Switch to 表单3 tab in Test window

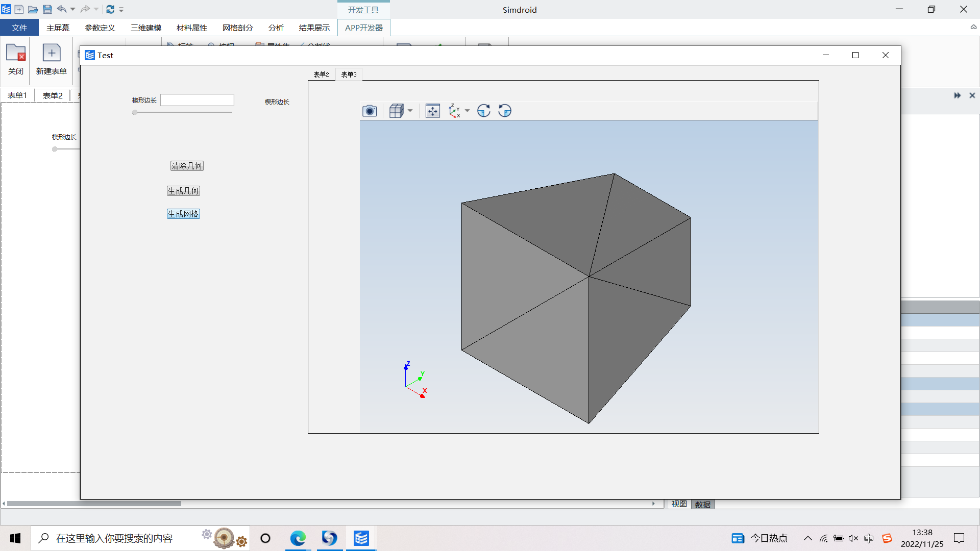[x=349, y=74]
